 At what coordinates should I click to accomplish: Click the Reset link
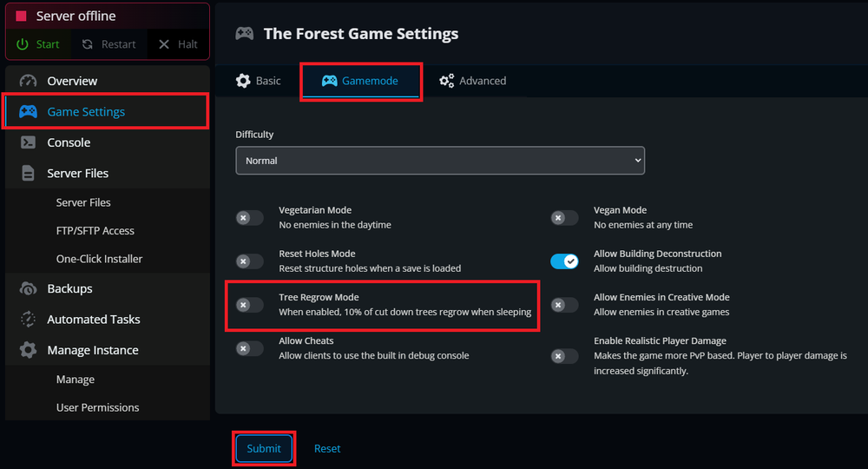click(x=327, y=449)
